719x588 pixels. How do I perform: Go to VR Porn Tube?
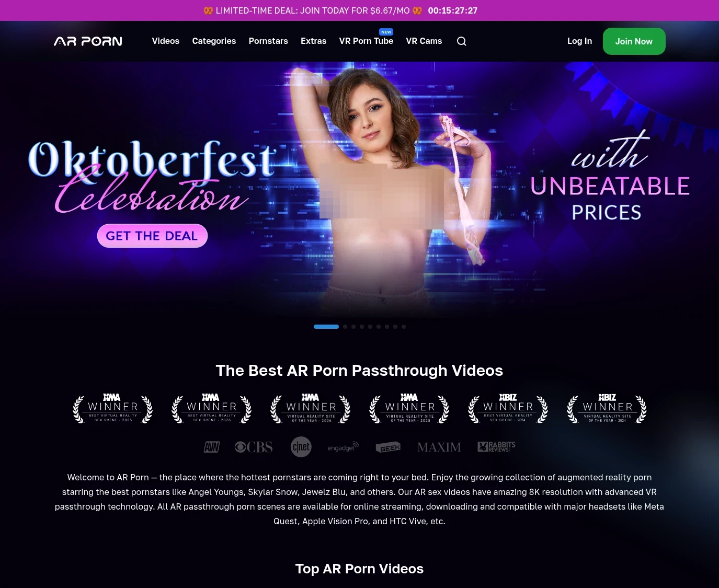click(366, 41)
